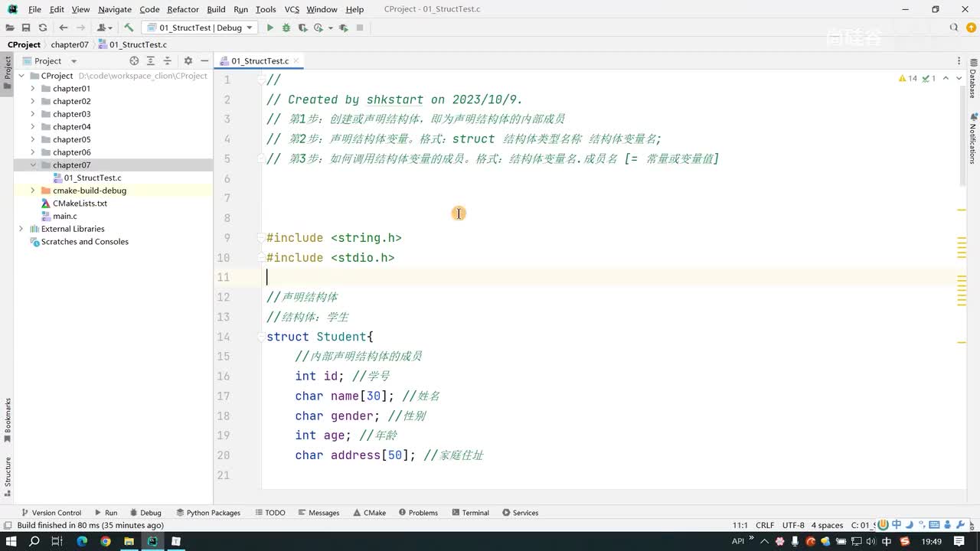
Task: Open the Python Packages tool window
Action: pyautogui.click(x=208, y=513)
